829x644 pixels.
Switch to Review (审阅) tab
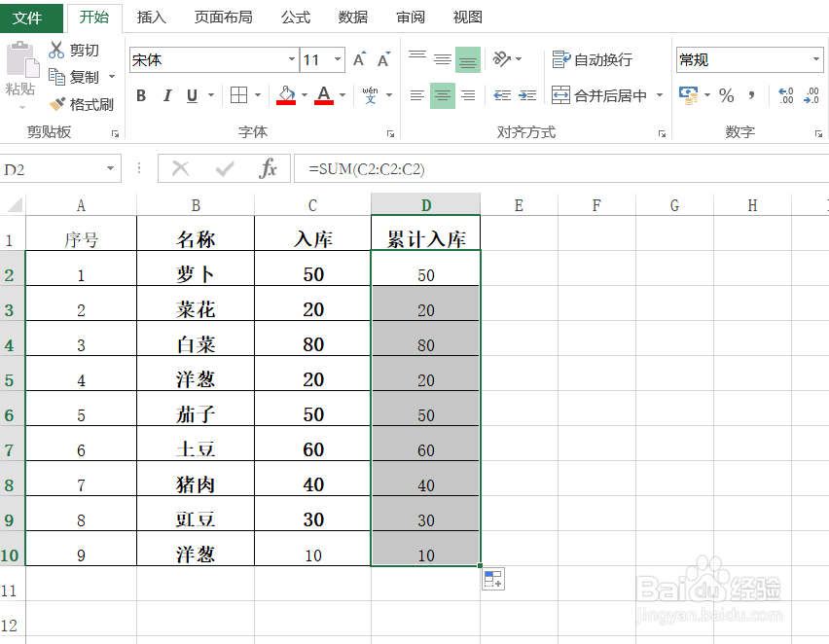pos(411,18)
